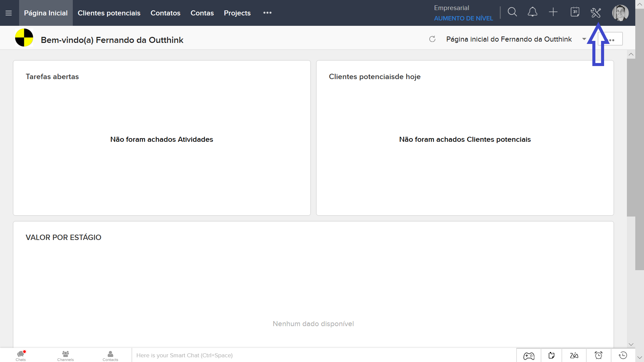Switch to Clientes potenciais tab
This screenshot has width=644, height=362.
click(x=109, y=13)
